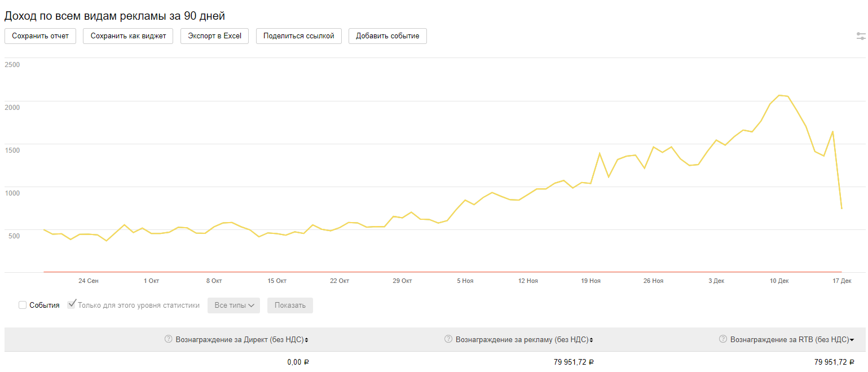Screen dimensions: 868x372
Task: Click help icon beside Вознаграждение за Директ
Action: 168,339
